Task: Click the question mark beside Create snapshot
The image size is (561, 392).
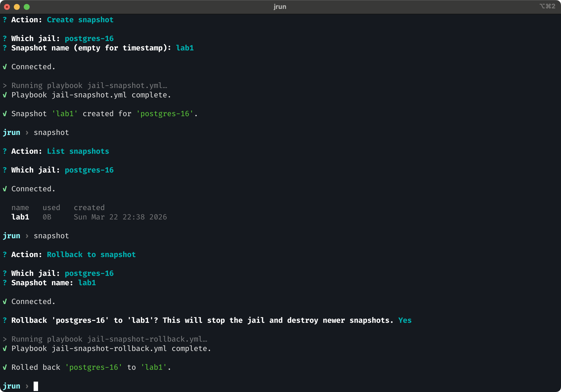Action: click(5, 20)
